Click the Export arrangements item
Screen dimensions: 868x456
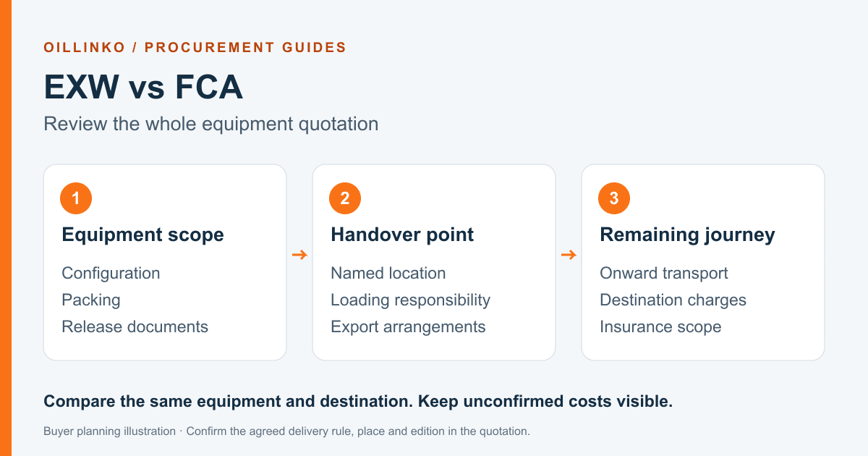click(x=408, y=327)
